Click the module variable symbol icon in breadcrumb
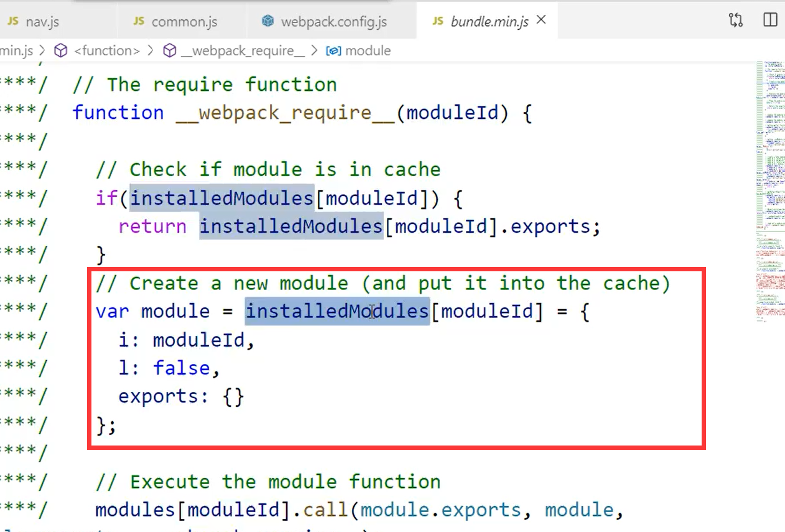The height and width of the screenshot is (532, 785). tap(333, 51)
